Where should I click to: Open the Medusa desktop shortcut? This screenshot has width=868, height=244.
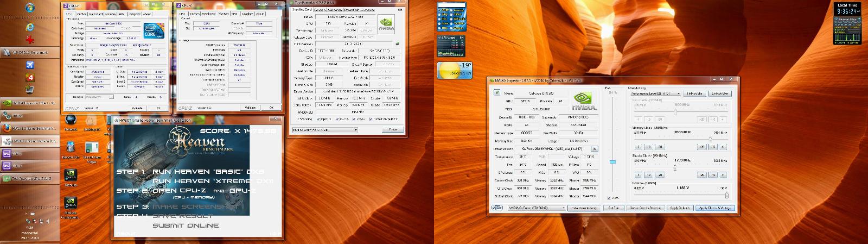(71, 178)
